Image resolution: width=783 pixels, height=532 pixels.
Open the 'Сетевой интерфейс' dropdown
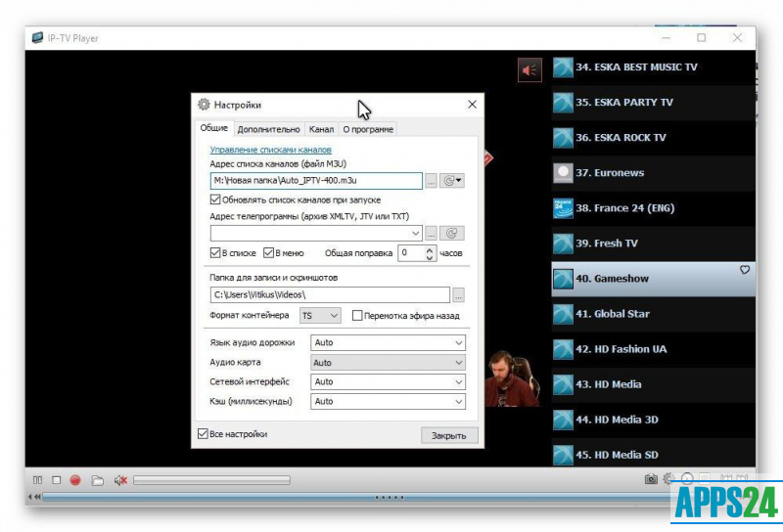coord(388,381)
